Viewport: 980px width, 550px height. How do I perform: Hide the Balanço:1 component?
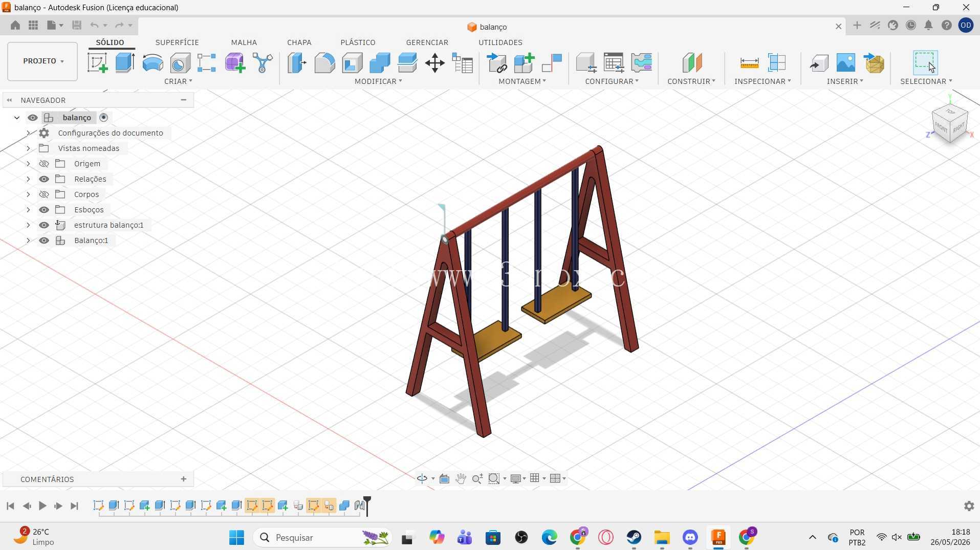coord(44,240)
